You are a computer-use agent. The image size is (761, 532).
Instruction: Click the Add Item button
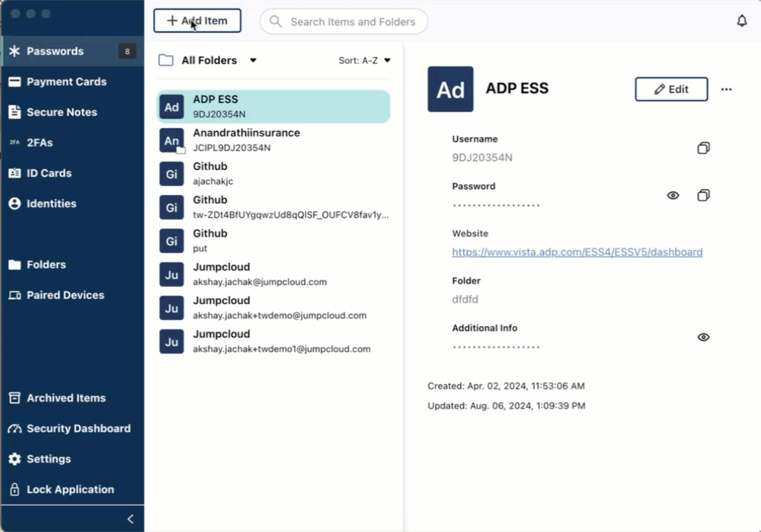(x=197, y=20)
